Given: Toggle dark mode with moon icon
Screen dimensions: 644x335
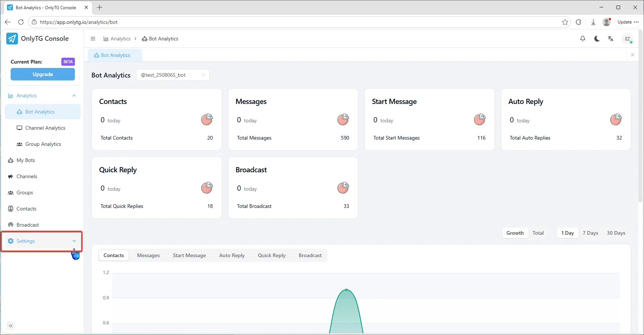Looking at the screenshot, I should tap(597, 39).
